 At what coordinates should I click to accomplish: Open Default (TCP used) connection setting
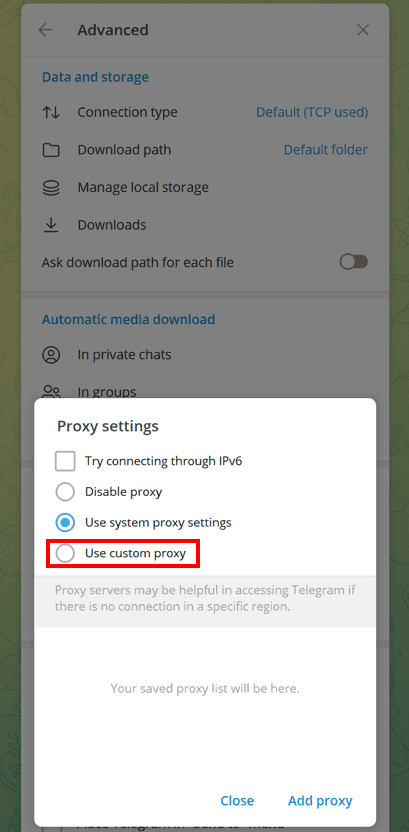pyautogui.click(x=312, y=112)
